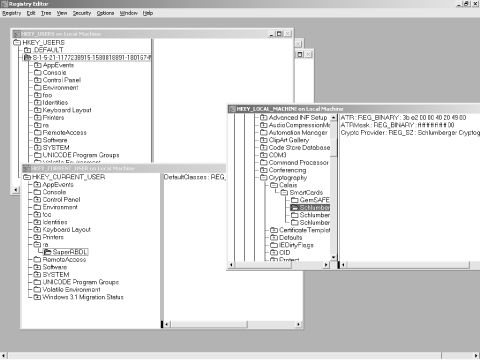
Task: Expand Keyboard Layout in HKEY_USERS window
Action: (38, 110)
